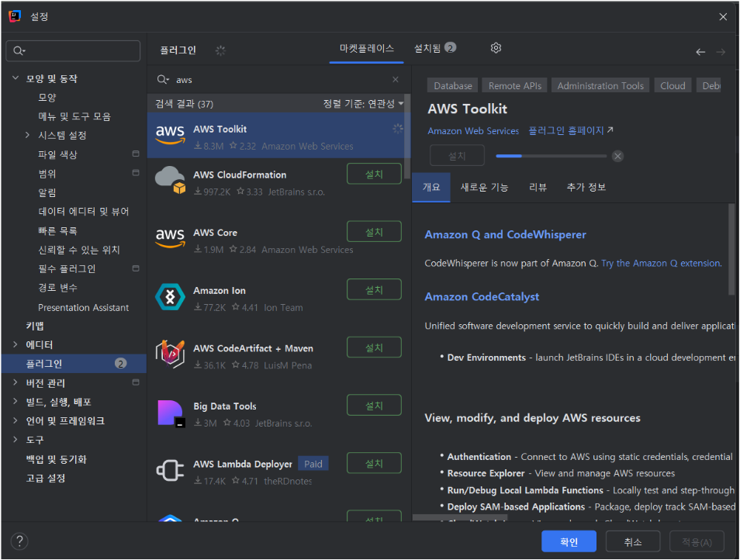Open the 정렬 기준: 연관성 sort dropdown

tap(363, 103)
